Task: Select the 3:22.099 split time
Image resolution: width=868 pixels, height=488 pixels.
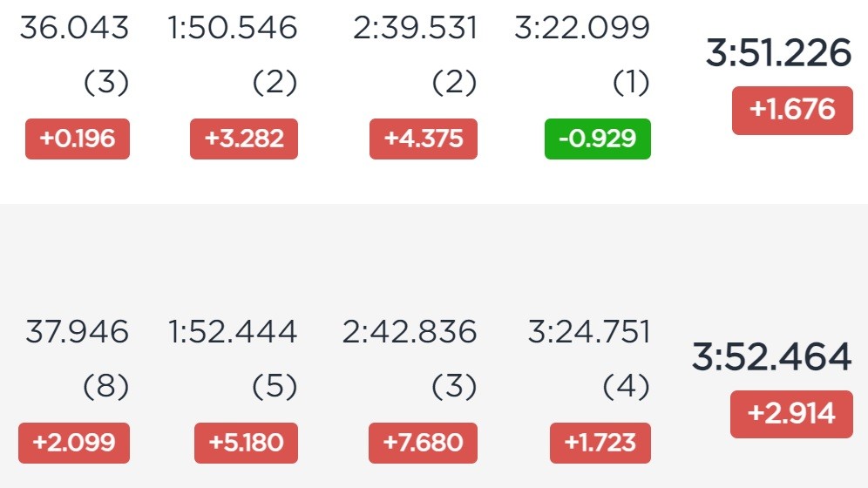Action: click(x=582, y=28)
